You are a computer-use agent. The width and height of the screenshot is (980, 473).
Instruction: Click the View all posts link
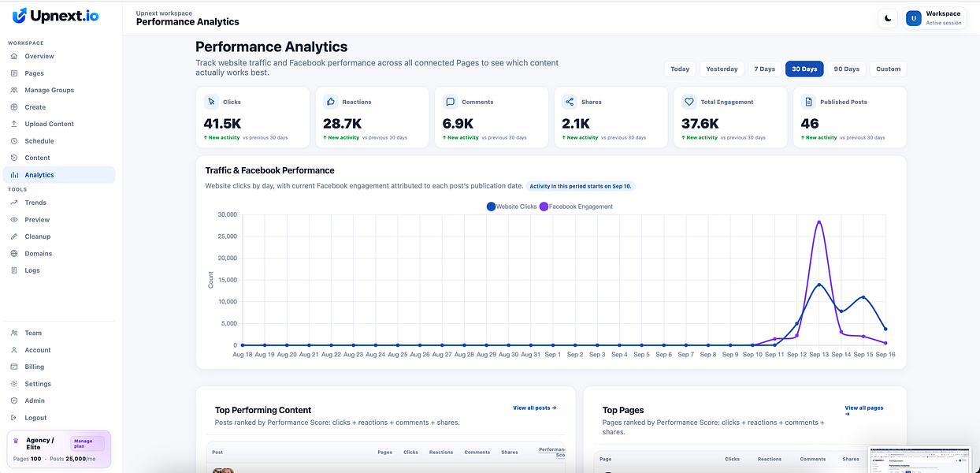point(535,408)
